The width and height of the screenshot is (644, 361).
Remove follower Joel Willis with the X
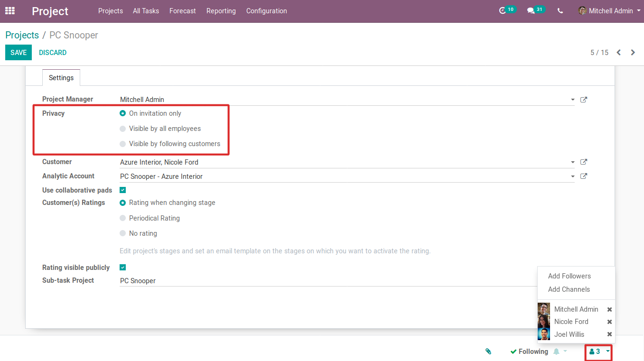(x=609, y=334)
